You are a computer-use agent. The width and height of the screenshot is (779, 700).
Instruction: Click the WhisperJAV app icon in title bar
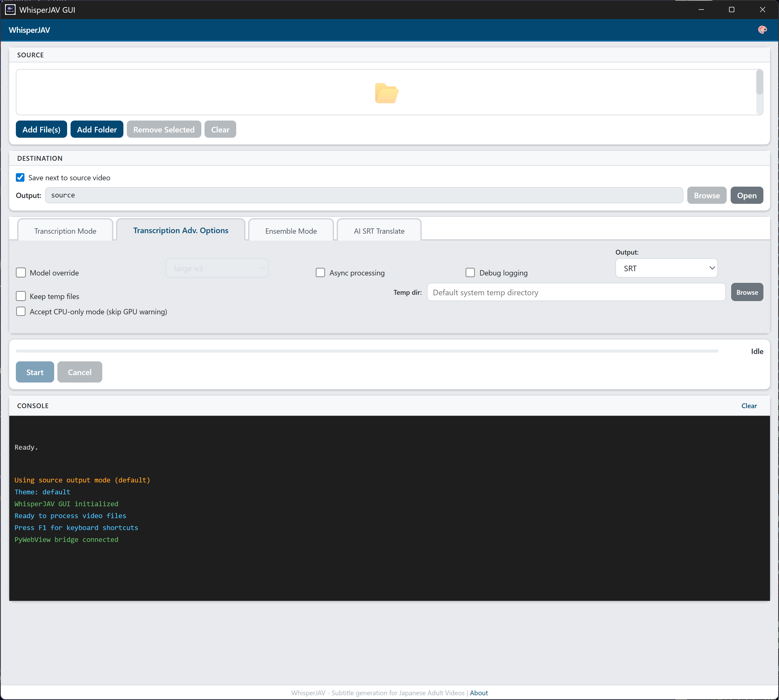10,10
